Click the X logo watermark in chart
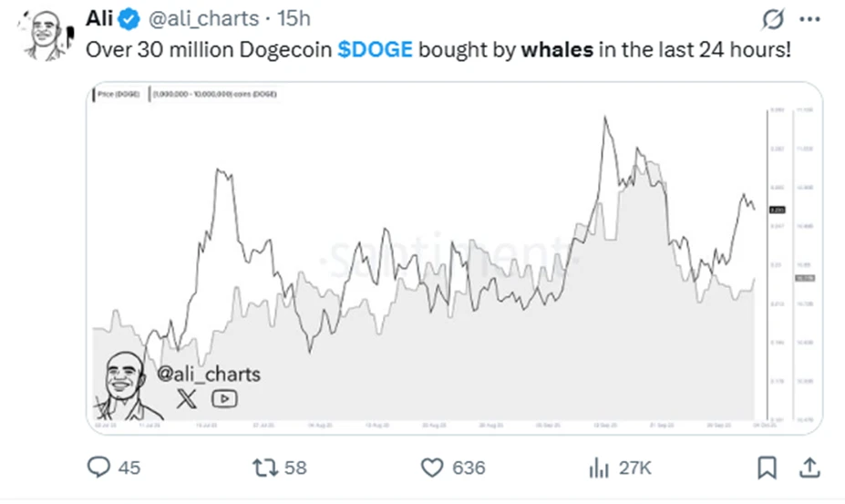 186,397
